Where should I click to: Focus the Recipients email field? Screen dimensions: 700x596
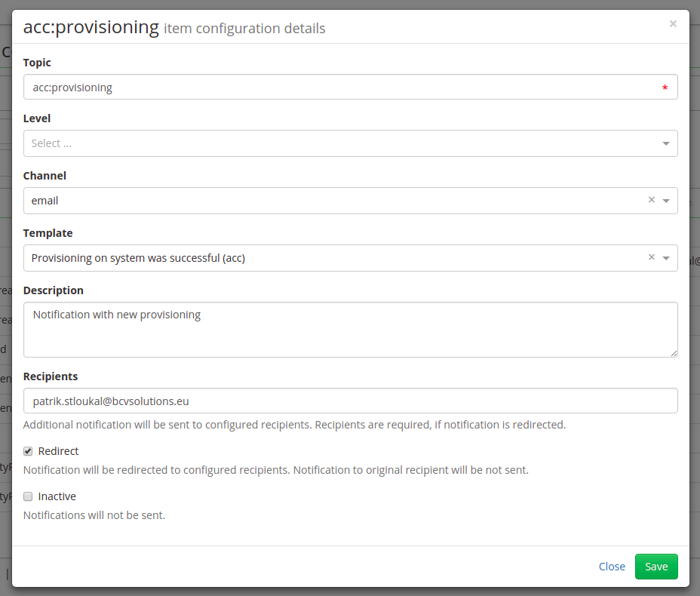351,401
